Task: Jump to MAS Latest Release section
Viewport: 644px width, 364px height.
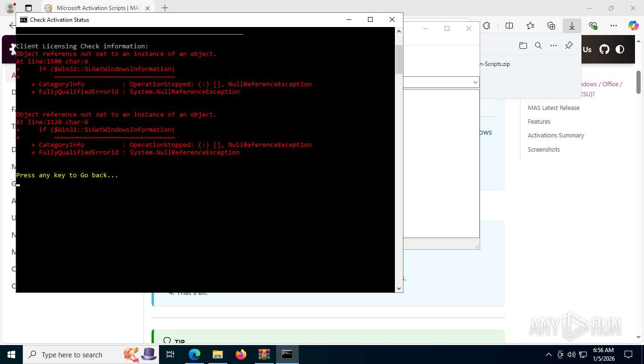Action: (554, 108)
